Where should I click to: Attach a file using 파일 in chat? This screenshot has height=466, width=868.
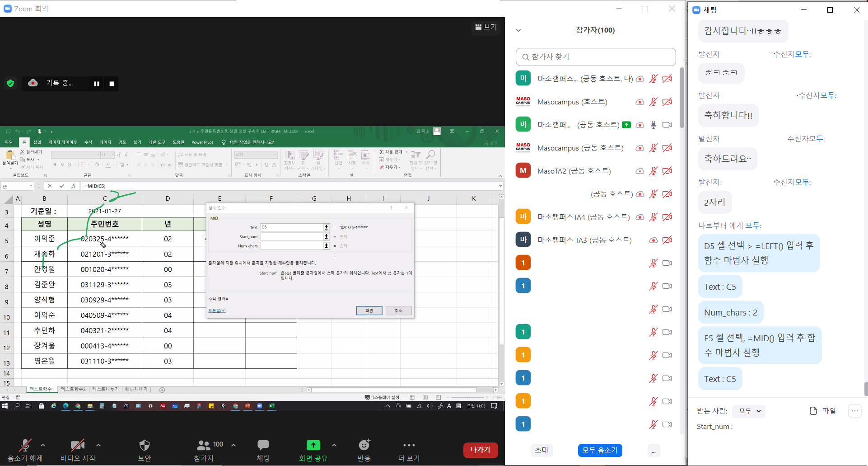click(823, 411)
